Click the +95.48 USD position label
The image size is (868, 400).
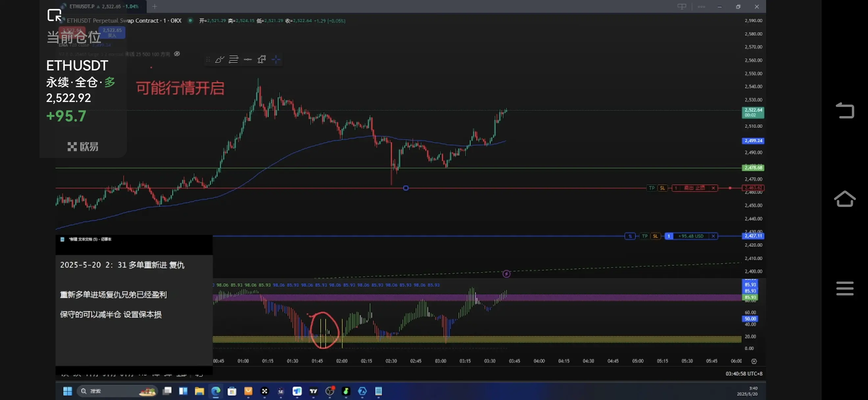point(691,236)
